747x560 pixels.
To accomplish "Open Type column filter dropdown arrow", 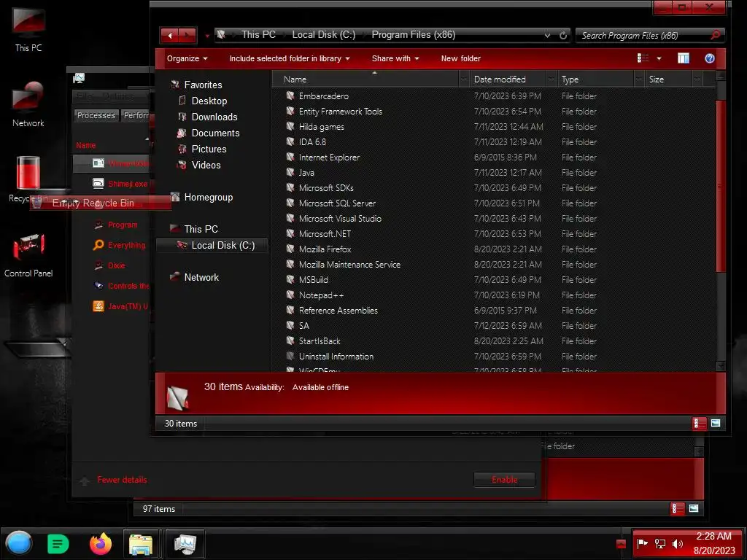I will (639, 79).
